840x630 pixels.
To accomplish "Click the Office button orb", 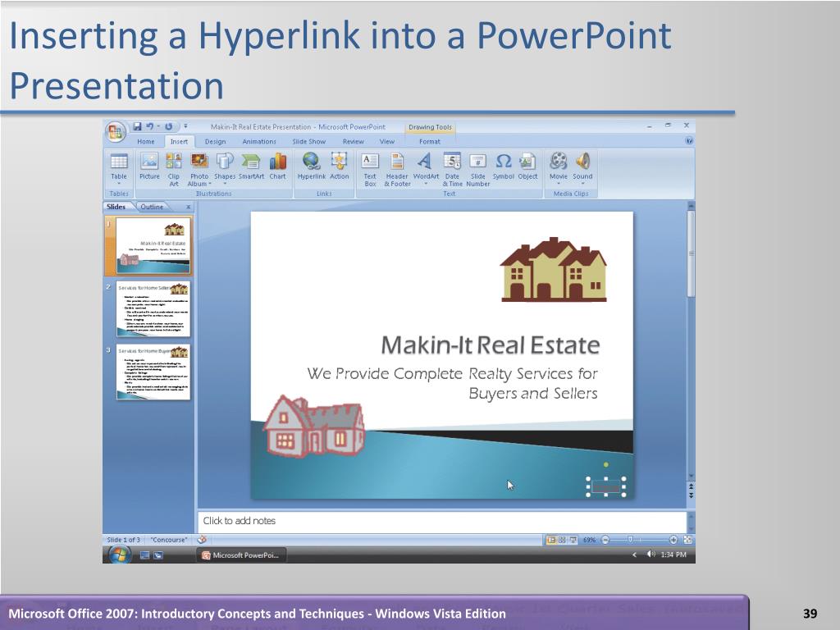I will tap(115, 132).
